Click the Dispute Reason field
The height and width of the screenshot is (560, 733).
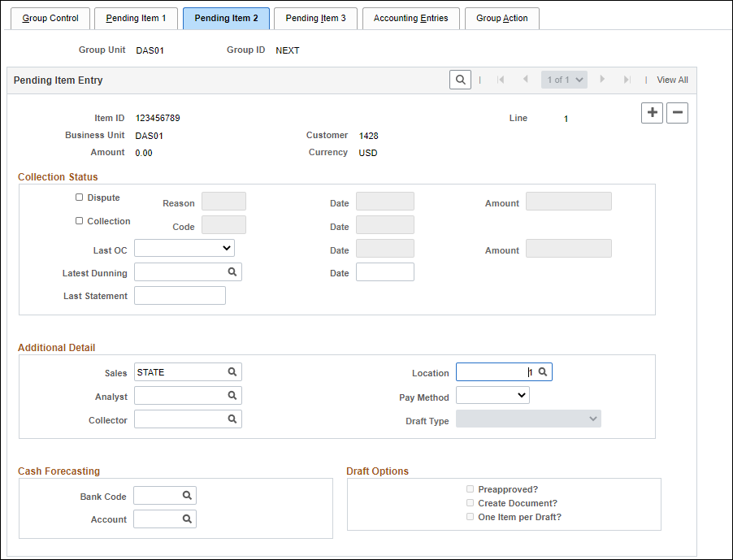pyautogui.click(x=224, y=201)
